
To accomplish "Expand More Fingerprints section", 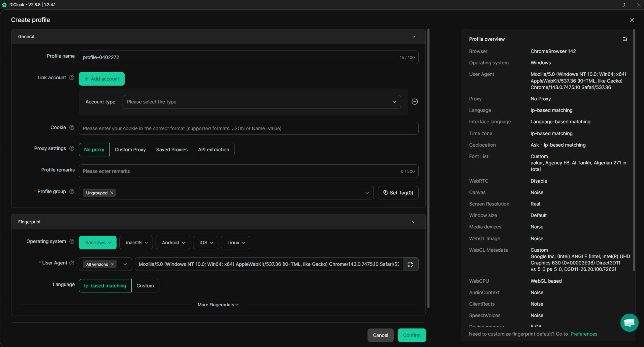I will click(218, 304).
